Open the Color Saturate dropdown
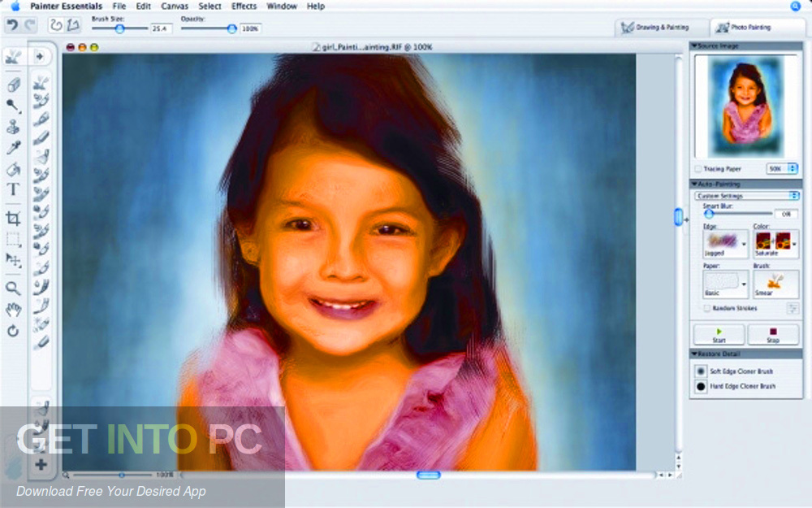Screen dimensions: 812x508 (x=776, y=244)
